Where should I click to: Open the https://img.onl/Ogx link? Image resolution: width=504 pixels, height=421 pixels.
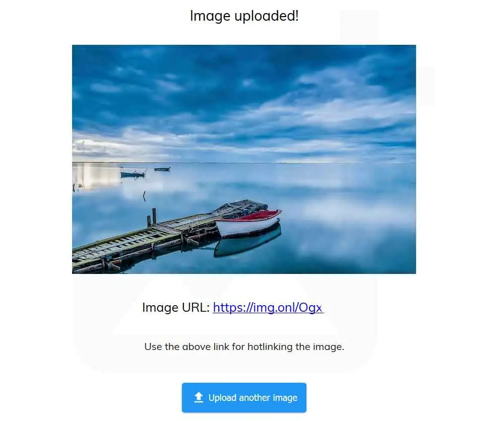[x=268, y=307]
